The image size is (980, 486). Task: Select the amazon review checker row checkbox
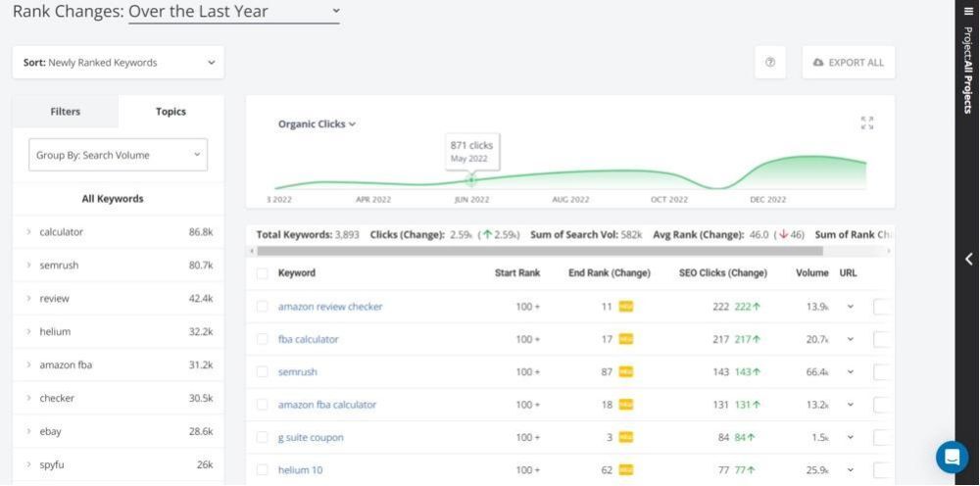[263, 307]
